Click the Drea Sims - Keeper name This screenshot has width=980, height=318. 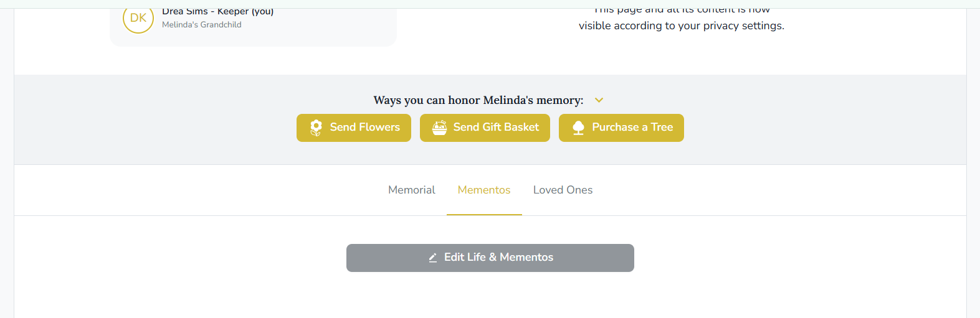click(217, 11)
